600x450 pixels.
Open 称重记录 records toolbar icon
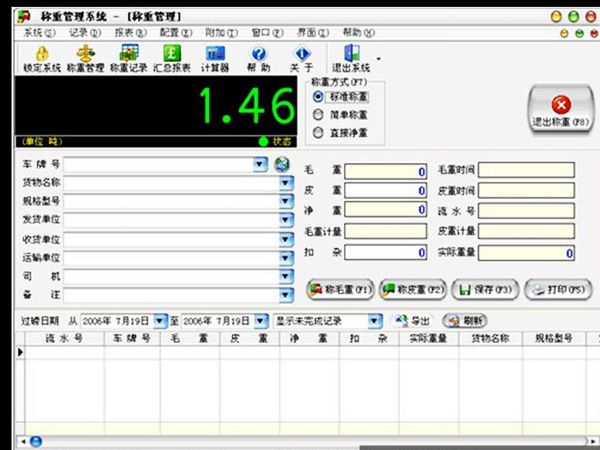point(128,54)
